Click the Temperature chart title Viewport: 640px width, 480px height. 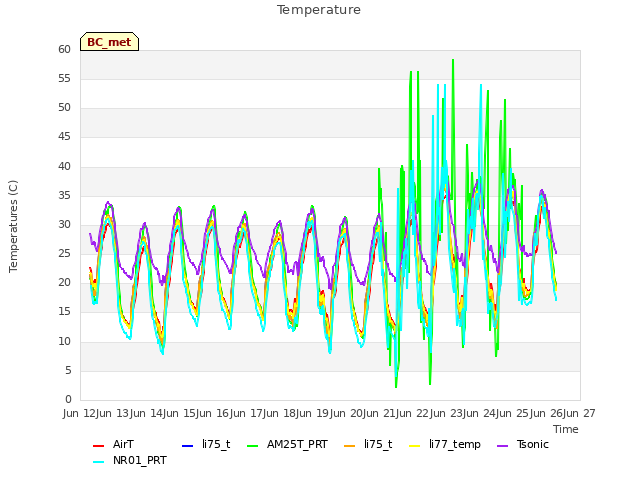tap(319, 10)
